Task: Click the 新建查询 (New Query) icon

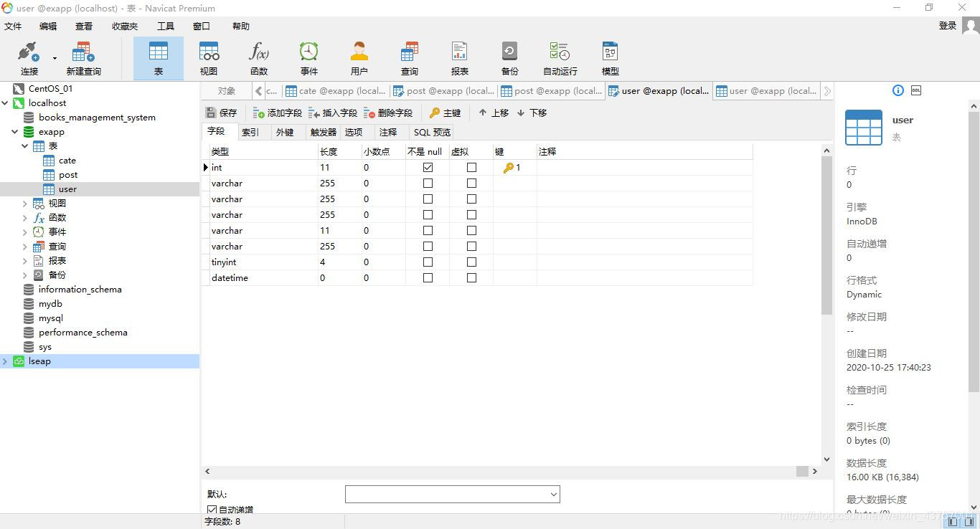Action: (83, 58)
